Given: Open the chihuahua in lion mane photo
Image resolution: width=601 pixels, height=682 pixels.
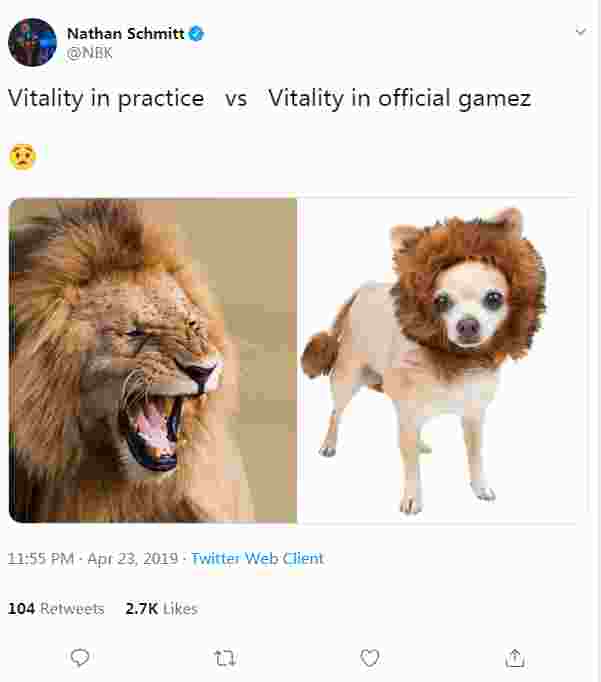Looking at the screenshot, I should pos(437,360).
